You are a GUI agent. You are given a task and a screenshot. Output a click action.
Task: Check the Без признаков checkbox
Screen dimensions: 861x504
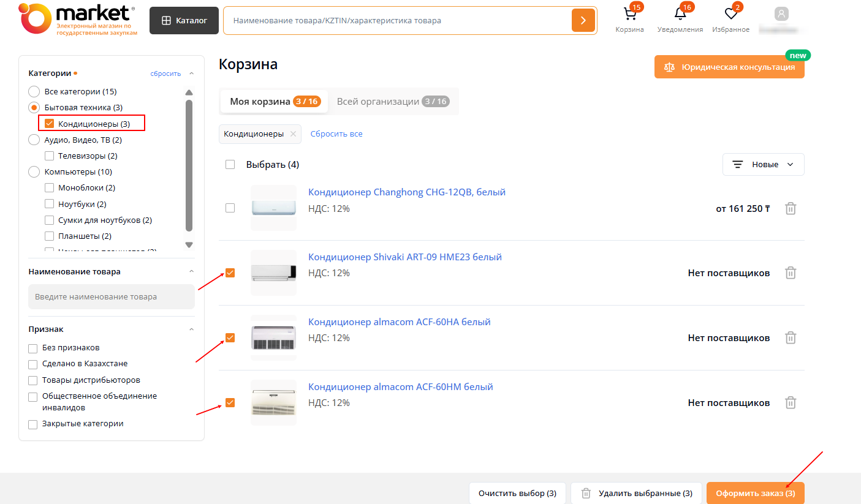[33, 348]
